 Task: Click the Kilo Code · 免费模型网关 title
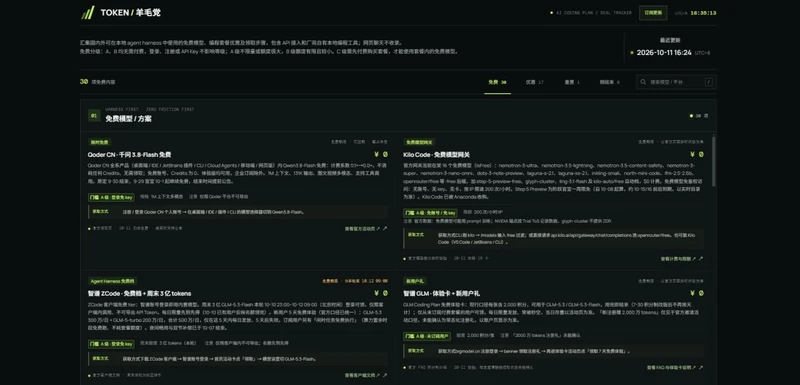tap(436, 155)
